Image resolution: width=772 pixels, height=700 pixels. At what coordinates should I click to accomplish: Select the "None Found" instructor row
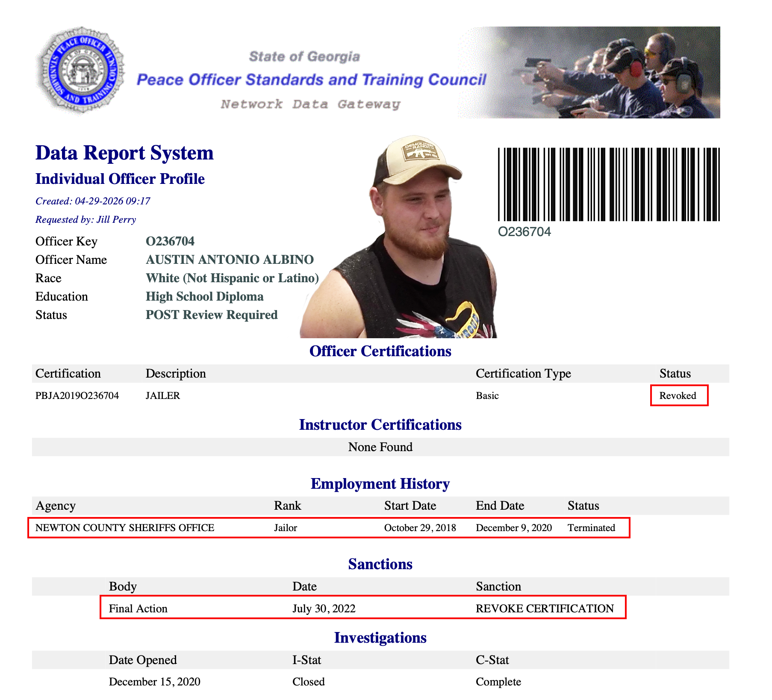[380, 447]
